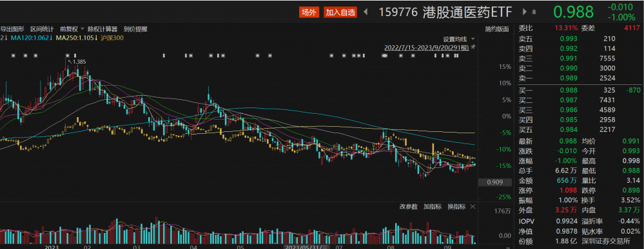Close the volume indicator panel with X
This screenshot has width=644, height=249.
pyautogui.click(x=473, y=207)
